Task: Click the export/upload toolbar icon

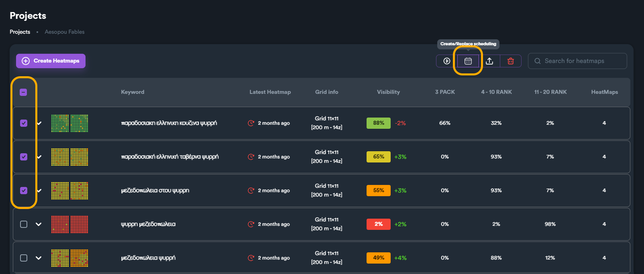Action: pyautogui.click(x=489, y=61)
